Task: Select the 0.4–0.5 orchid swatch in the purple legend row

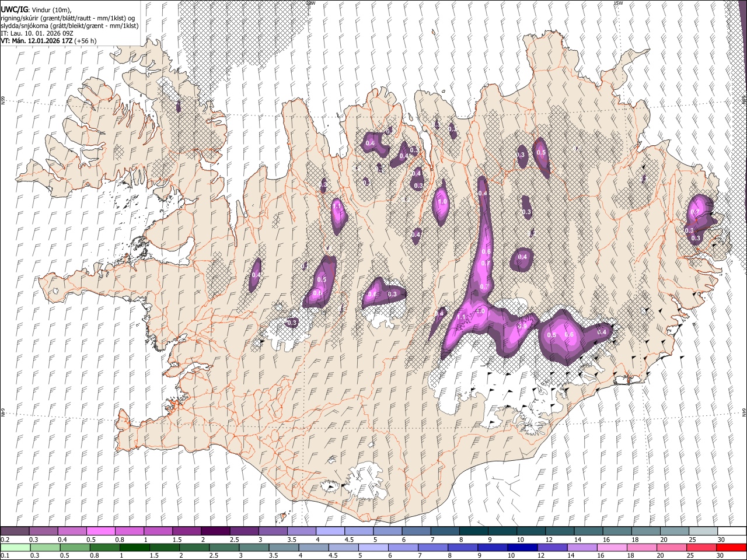Action: [72, 531]
